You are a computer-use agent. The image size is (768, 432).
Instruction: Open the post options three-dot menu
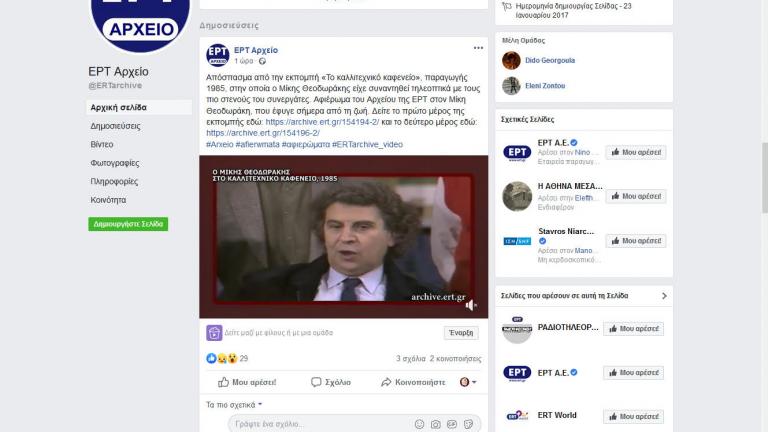[478, 48]
